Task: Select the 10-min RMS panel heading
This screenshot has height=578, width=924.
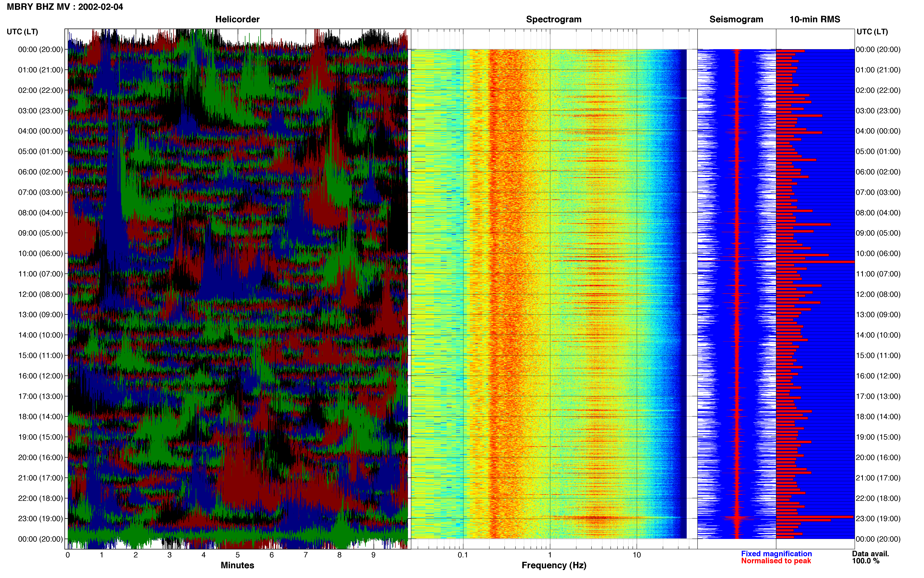Action: pyautogui.click(x=815, y=20)
